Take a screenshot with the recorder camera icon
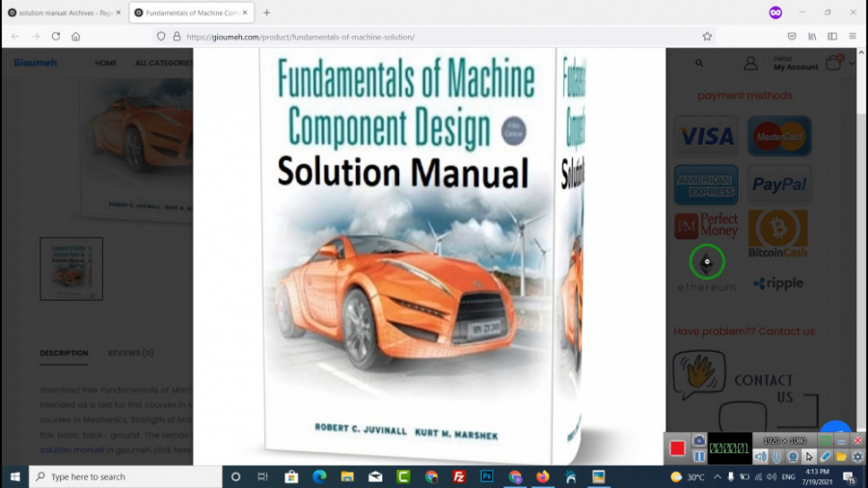Viewport: 868px width, 488px height. [699, 441]
